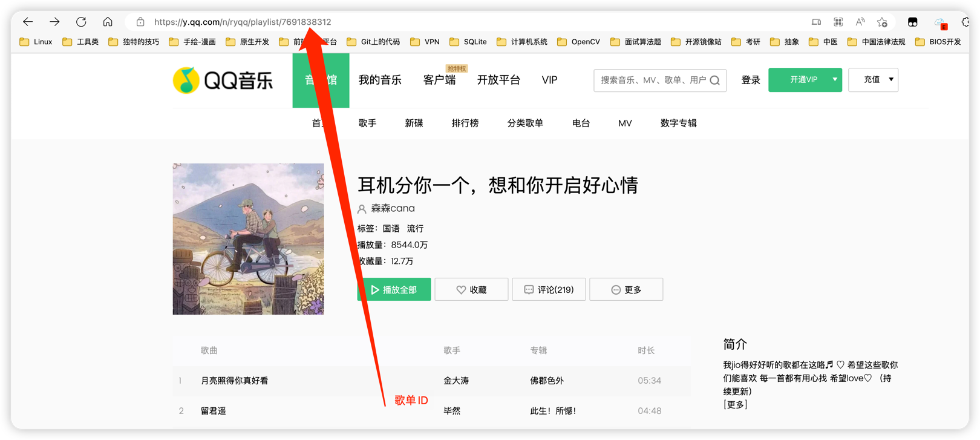The height and width of the screenshot is (440, 980).
Task: Click the 国语 tag
Action: tap(391, 229)
